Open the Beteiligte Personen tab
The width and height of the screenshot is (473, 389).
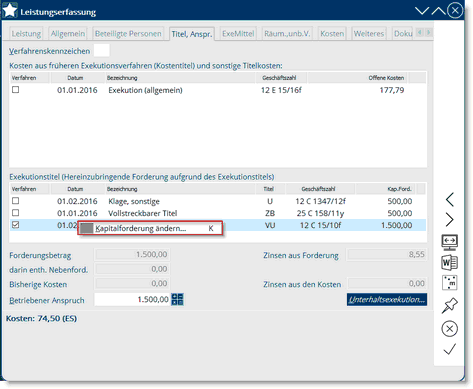click(x=128, y=34)
